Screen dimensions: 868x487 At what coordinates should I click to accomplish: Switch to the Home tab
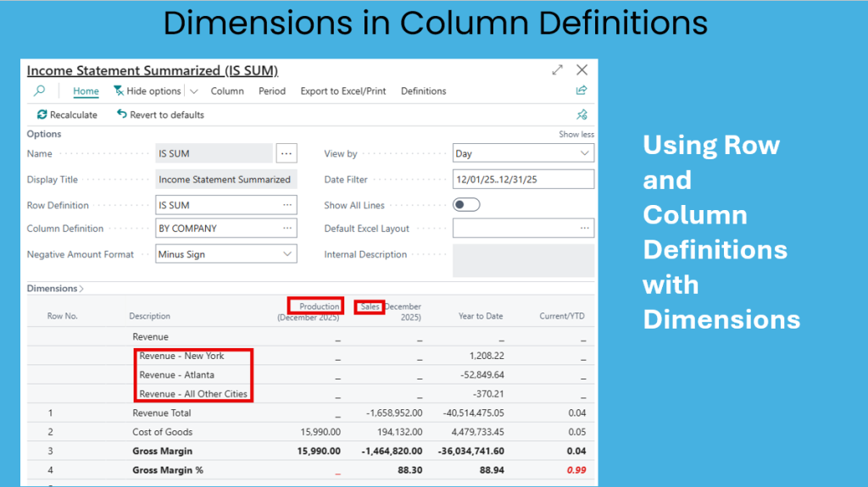[86, 91]
